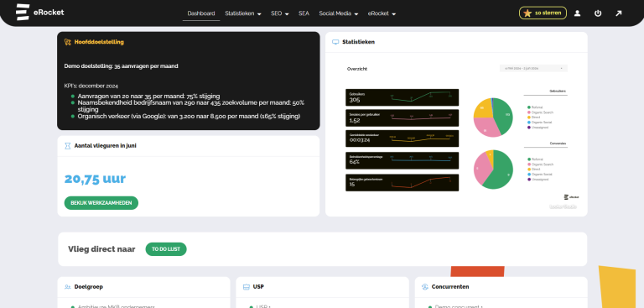This screenshot has width=644, height=308.
Task: Click the star icon in the 10 sterren badge
Action: click(x=527, y=13)
